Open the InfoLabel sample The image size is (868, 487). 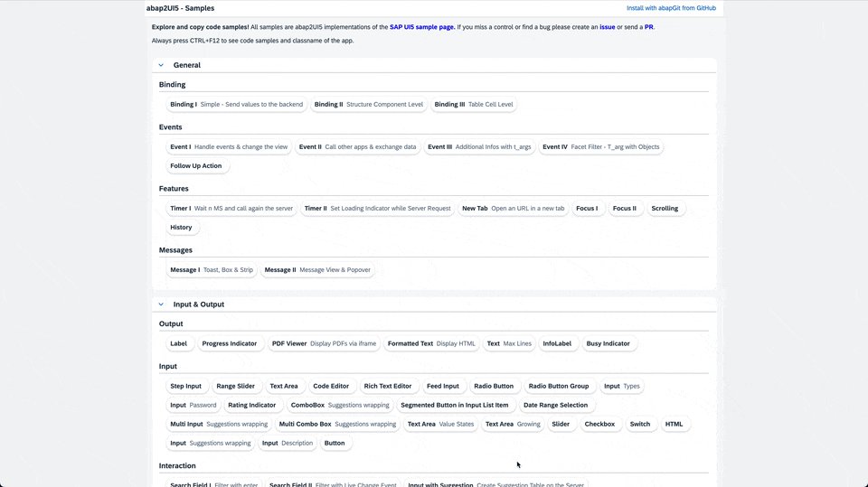(x=557, y=343)
